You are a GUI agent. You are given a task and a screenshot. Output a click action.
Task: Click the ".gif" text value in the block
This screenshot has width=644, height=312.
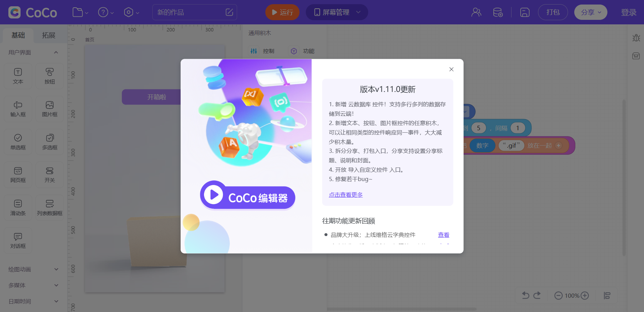click(512, 145)
